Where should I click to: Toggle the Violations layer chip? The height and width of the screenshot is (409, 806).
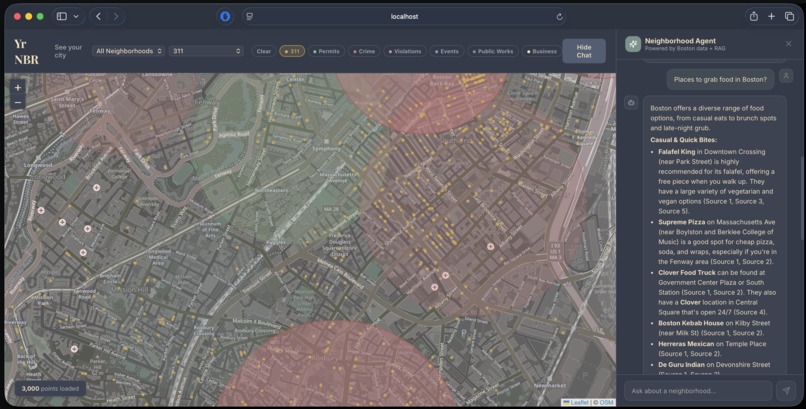[x=405, y=51]
